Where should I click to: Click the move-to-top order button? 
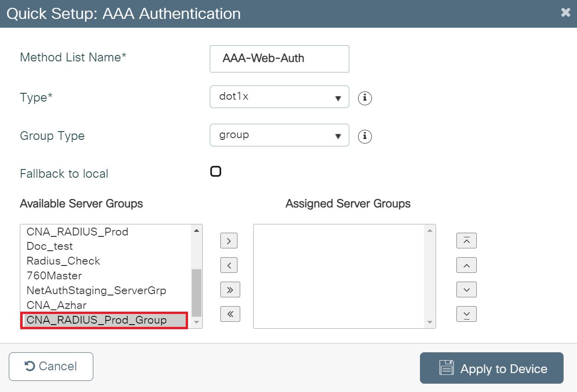point(466,241)
